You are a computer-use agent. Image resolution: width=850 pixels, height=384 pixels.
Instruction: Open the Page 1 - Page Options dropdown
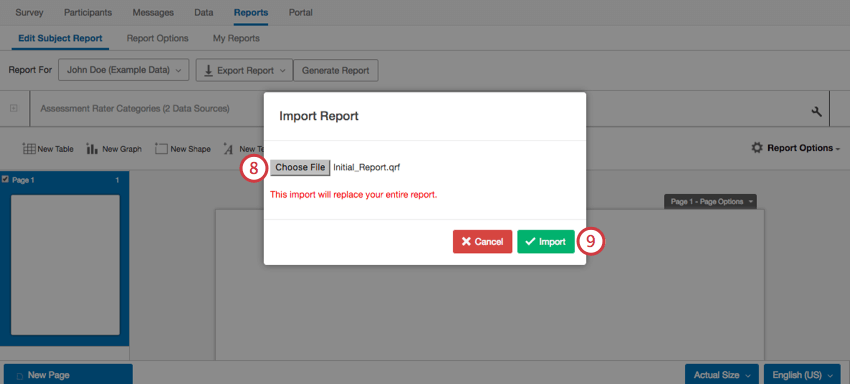pyautogui.click(x=711, y=201)
